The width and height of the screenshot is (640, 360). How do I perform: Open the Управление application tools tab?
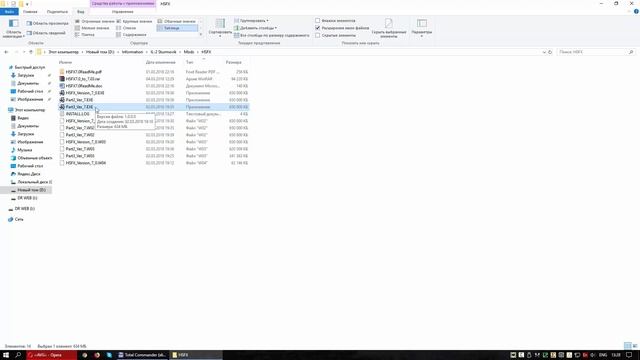point(123,12)
